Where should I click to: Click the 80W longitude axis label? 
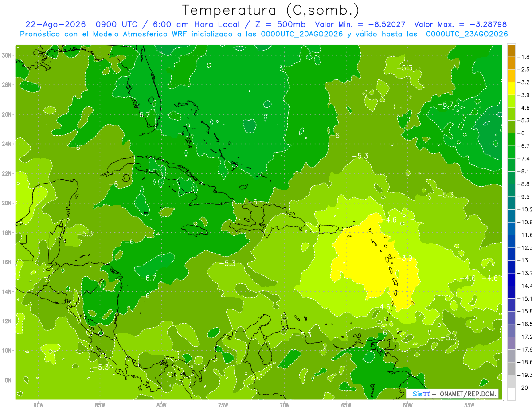point(161,405)
